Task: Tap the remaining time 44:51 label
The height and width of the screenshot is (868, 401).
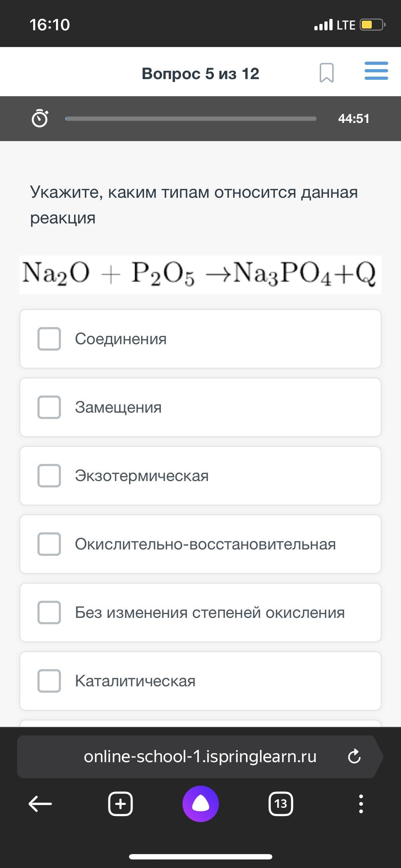Action: (354, 119)
